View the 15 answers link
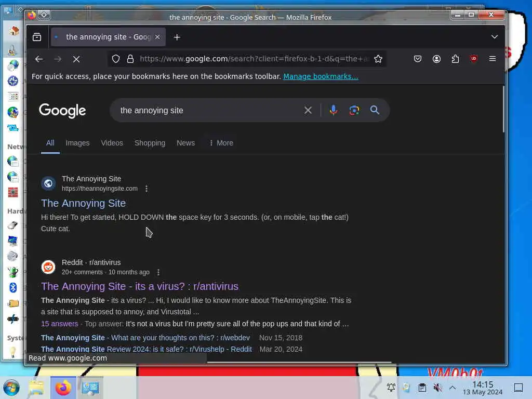Viewport: 532px width, 399px height. pyautogui.click(x=60, y=324)
